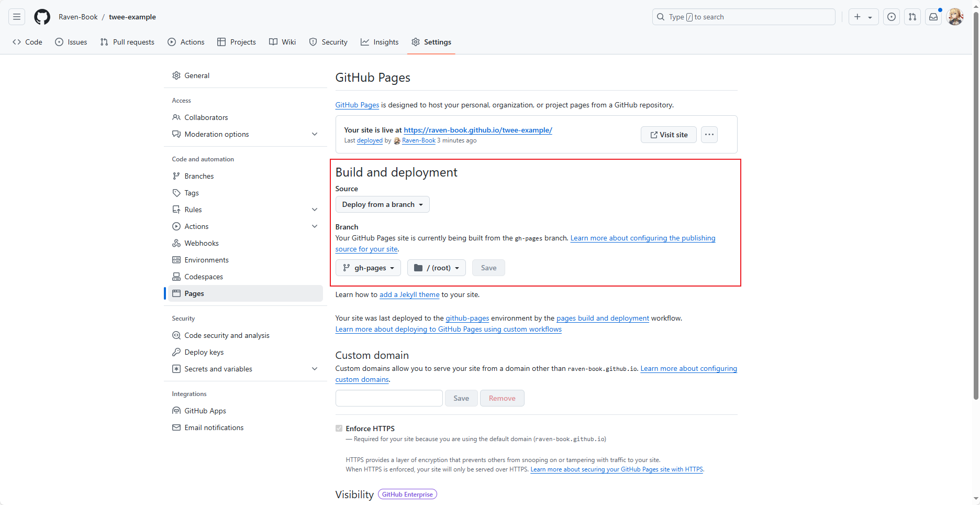
Task: Open the Wiki tab
Action: pyautogui.click(x=283, y=42)
